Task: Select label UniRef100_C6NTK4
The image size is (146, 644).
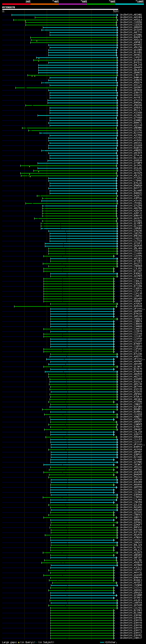Action: [131, 603]
